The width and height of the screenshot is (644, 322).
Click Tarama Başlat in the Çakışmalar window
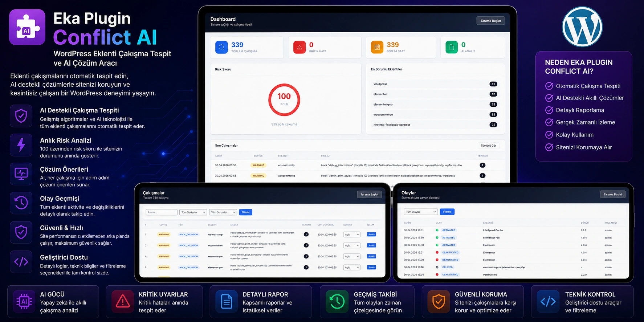(x=369, y=195)
